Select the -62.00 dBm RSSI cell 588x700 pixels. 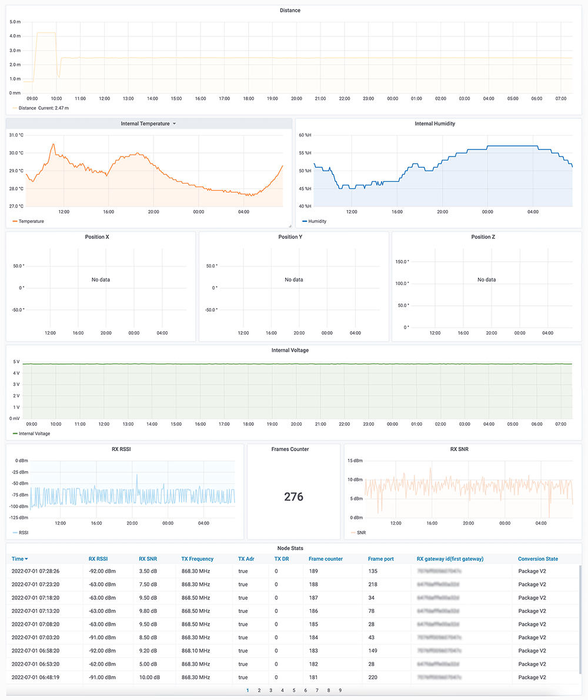click(x=102, y=664)
